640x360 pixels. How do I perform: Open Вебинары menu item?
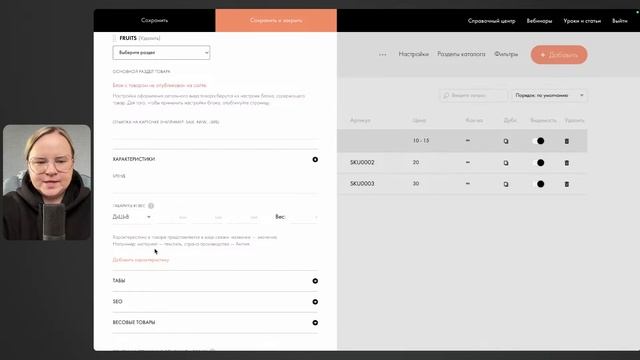pos(539,21)
